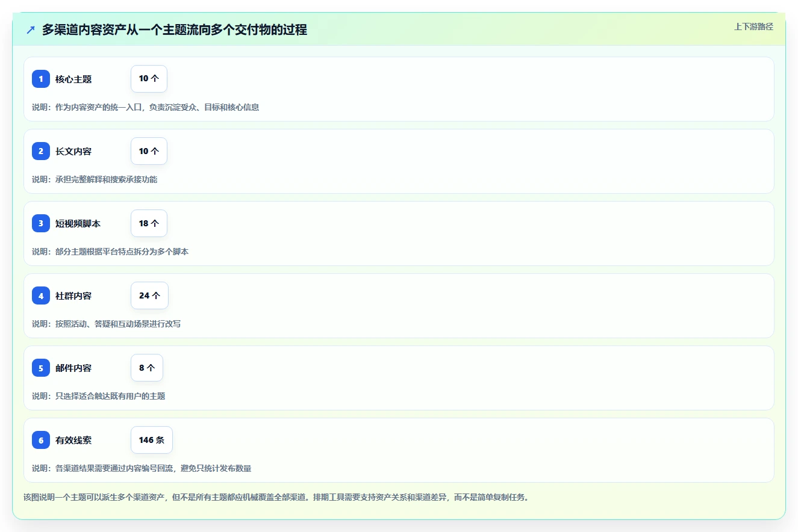Select the step 5 number badge
The width and height of the screenshot is (798, 532).
[x=41, y=368]
